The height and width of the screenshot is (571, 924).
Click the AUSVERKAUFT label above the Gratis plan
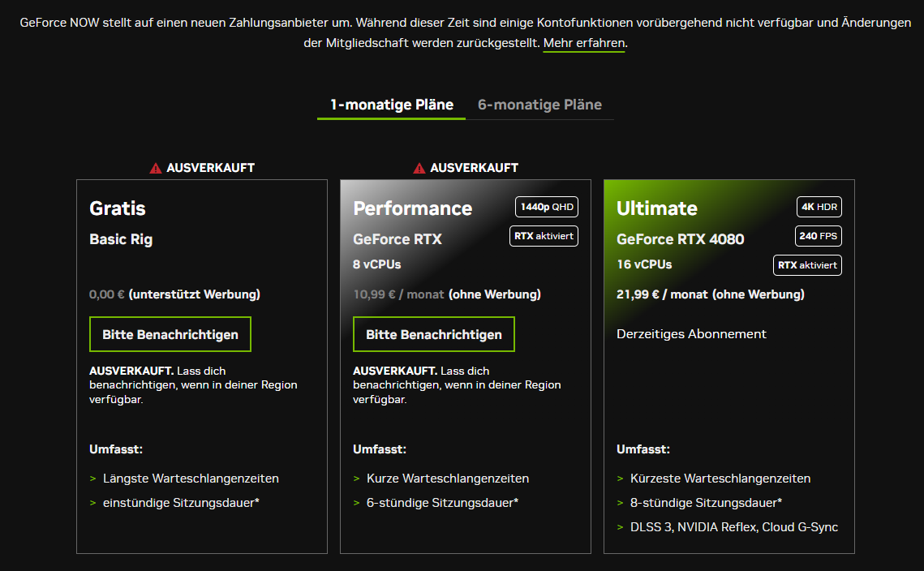coord(210,168)
